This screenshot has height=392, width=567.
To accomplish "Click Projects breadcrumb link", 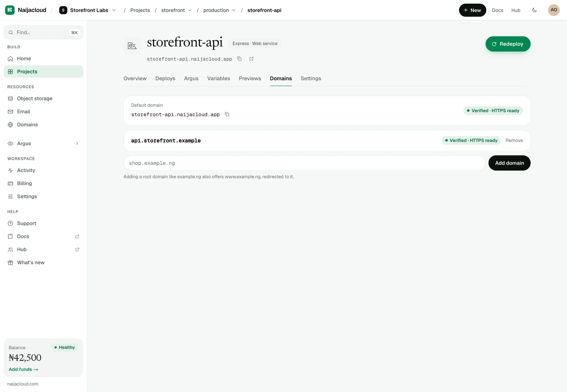I will point(140,10).
